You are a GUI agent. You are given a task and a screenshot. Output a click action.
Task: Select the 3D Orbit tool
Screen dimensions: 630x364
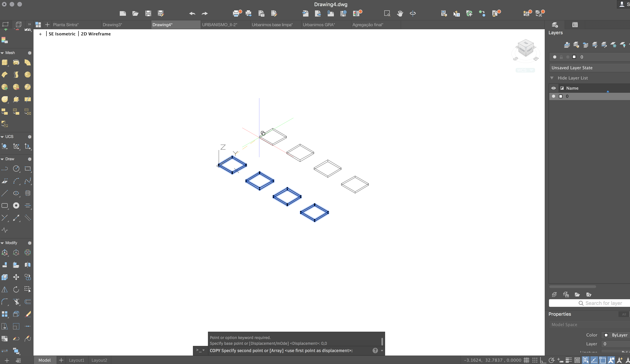tap(413, 13)
